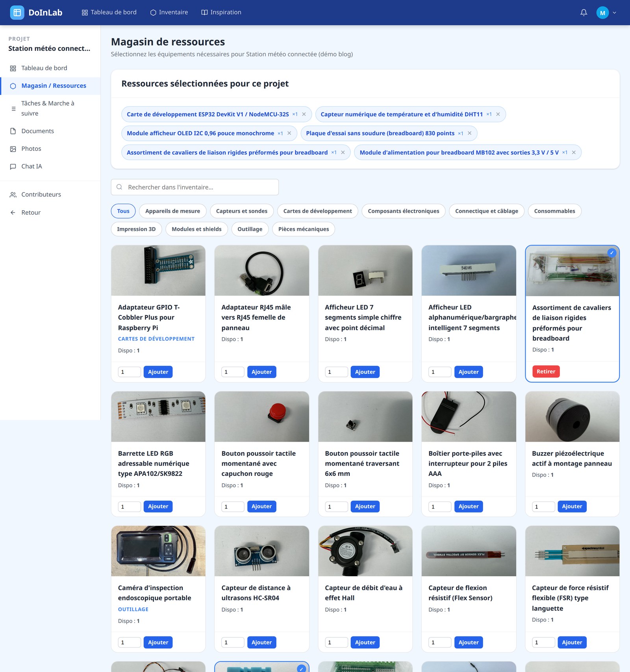
Task: Add Adaptateur GPIO T-Cobbler Plus
Action: coord(158,372)
